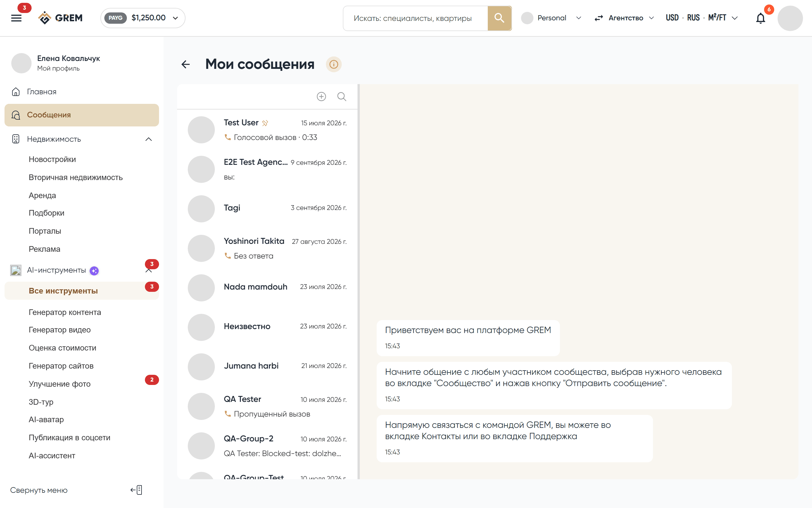Click the collapse menu icon

[136, 490]
